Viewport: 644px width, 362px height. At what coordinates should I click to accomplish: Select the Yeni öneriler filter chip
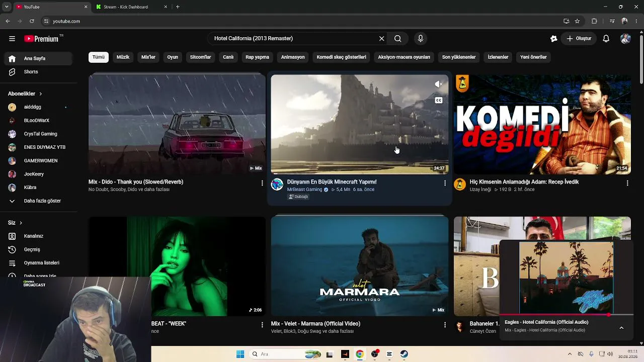533,57
